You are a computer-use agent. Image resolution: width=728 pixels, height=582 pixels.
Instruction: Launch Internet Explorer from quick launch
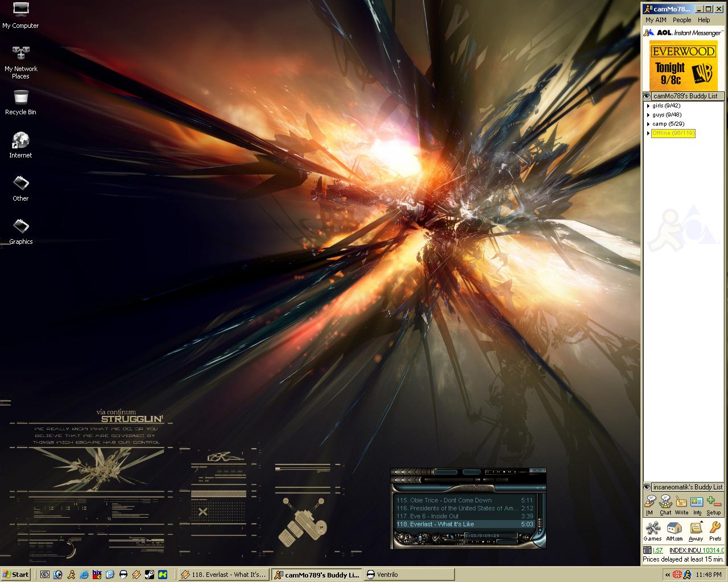(x=84, y=575)
